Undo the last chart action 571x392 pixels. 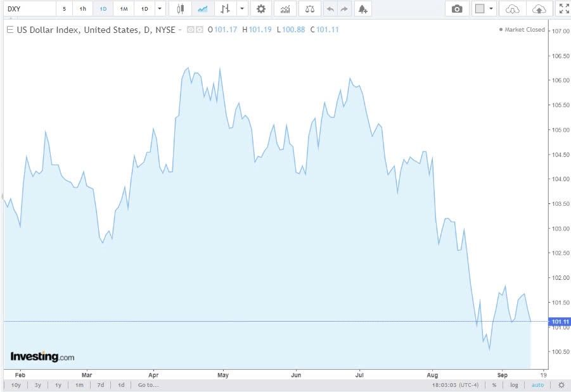(x=330, y=9)
